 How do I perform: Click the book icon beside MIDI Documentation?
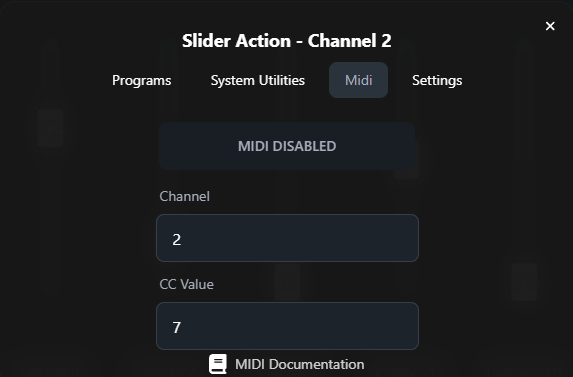pyautogui.click(x=218, y=364)
